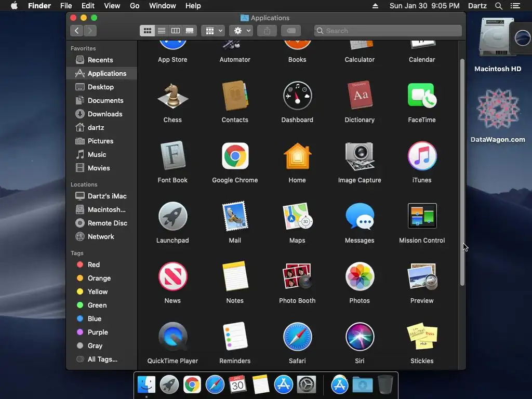Select the Mission Control app

[422, 217]
